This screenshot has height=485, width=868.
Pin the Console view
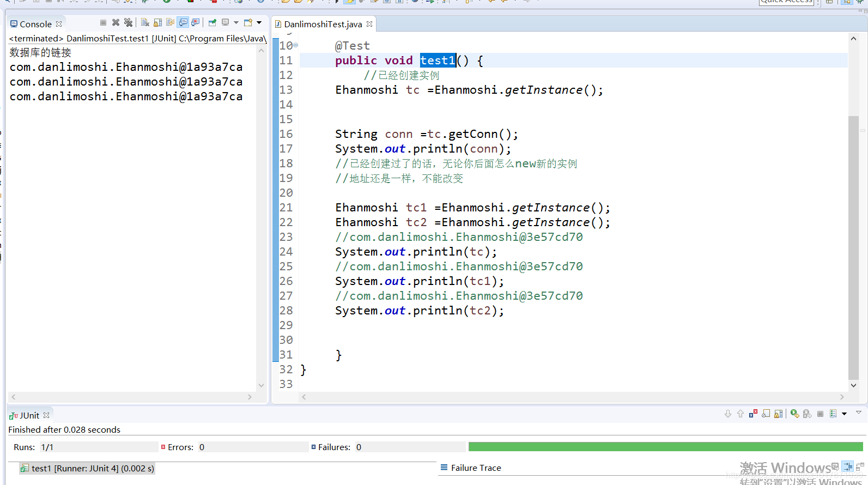[213, 22]
